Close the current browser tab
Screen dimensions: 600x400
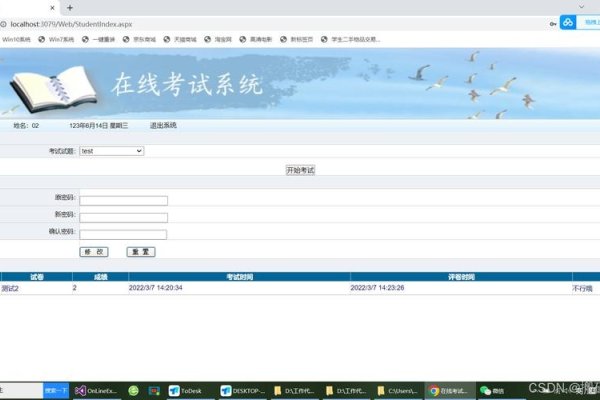52,8
